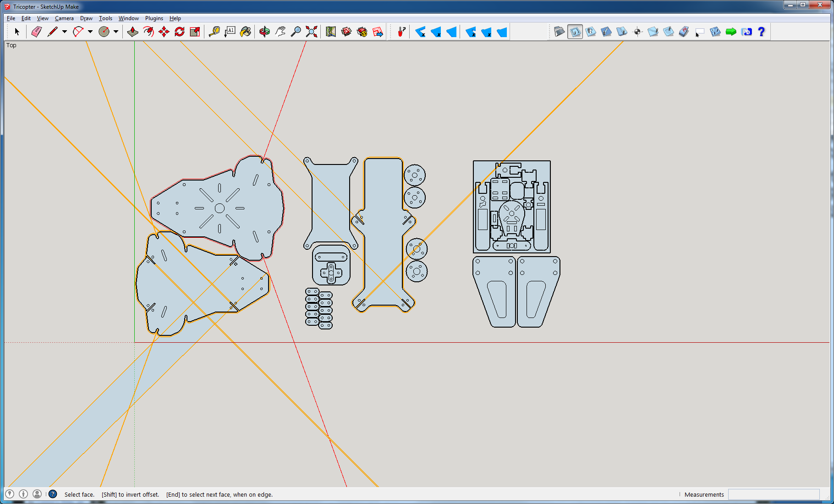Image resolution: width=834 pixels, height=504 pixels.
Task: Pick the Tape Measure tool
Action: (x=214, y=32)
